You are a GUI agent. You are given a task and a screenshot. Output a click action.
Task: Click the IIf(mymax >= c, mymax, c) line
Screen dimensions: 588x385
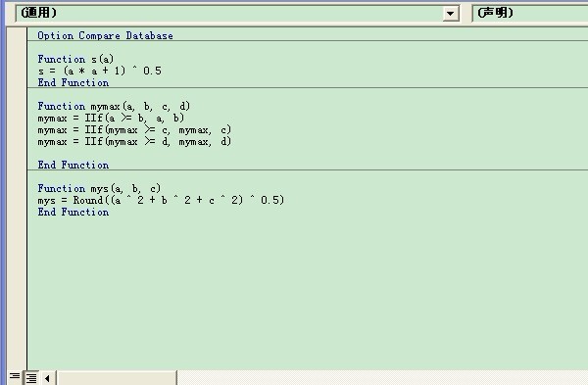coord(134,130)
